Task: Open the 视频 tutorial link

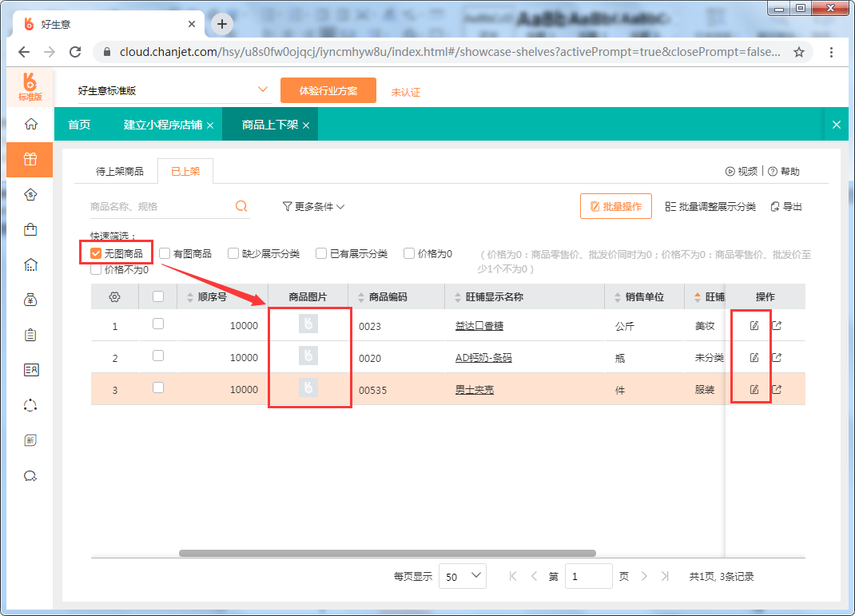Action: click(742, 171)
